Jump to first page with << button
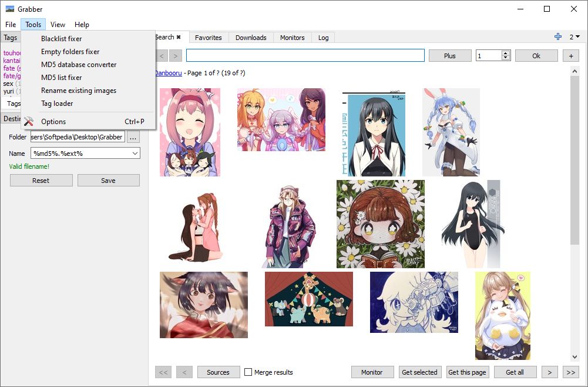Image resolution: width=588 pixels, height=387 pixels. click(163, 372)
